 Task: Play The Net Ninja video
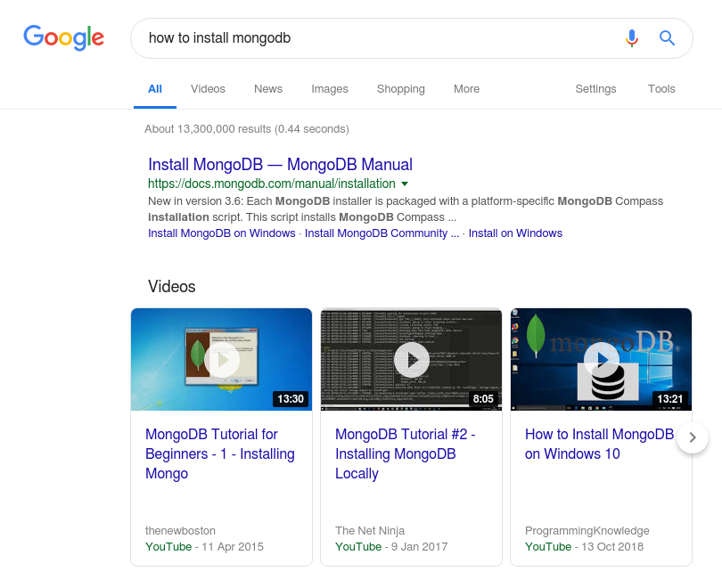click(x=412, y=360)
